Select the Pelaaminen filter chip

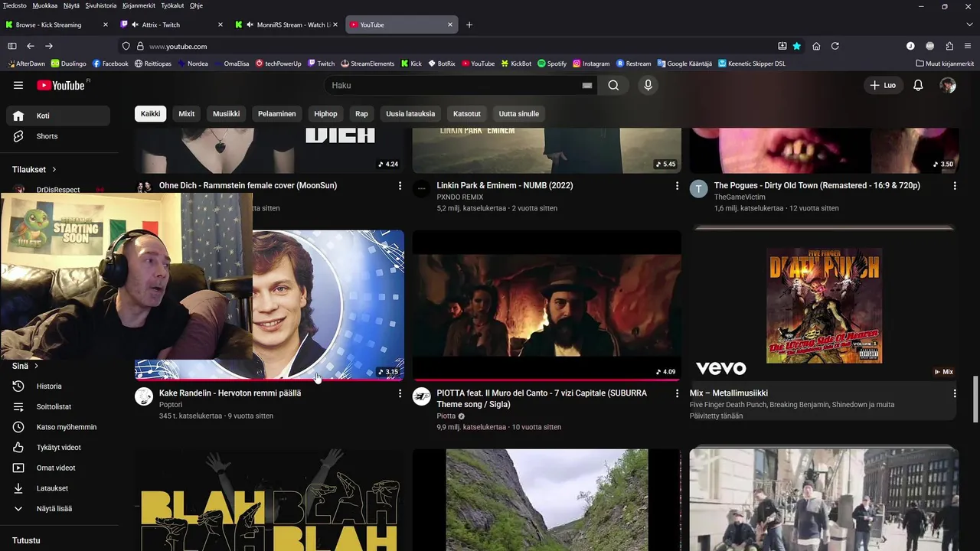[277, 114]
